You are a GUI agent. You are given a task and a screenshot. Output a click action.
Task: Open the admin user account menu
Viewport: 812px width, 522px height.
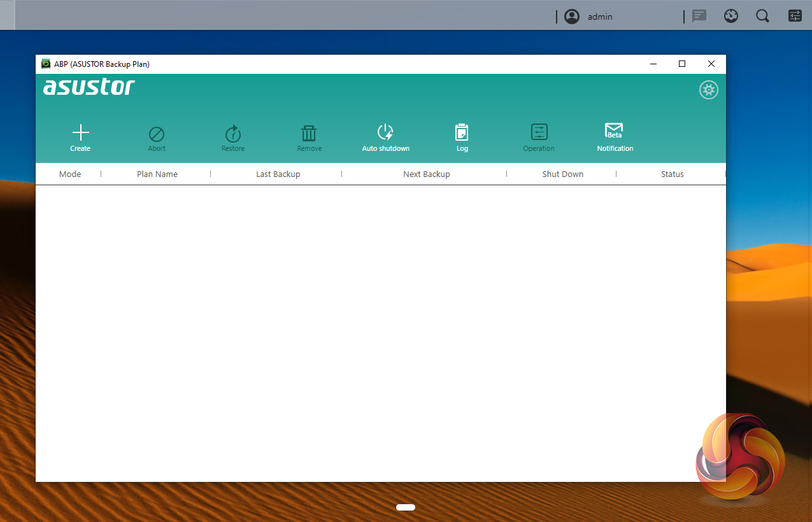click(588, 17)
